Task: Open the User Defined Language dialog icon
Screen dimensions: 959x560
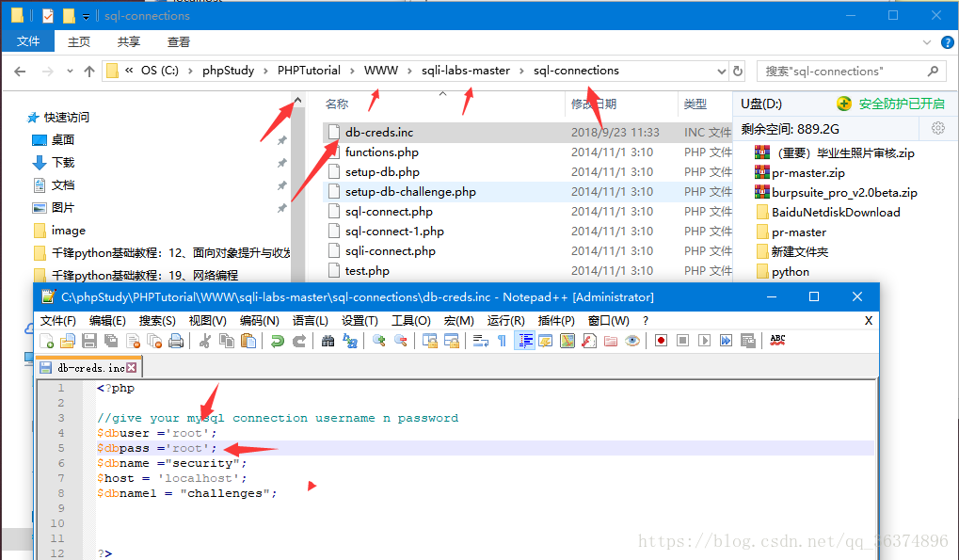Action: (546, 341)
